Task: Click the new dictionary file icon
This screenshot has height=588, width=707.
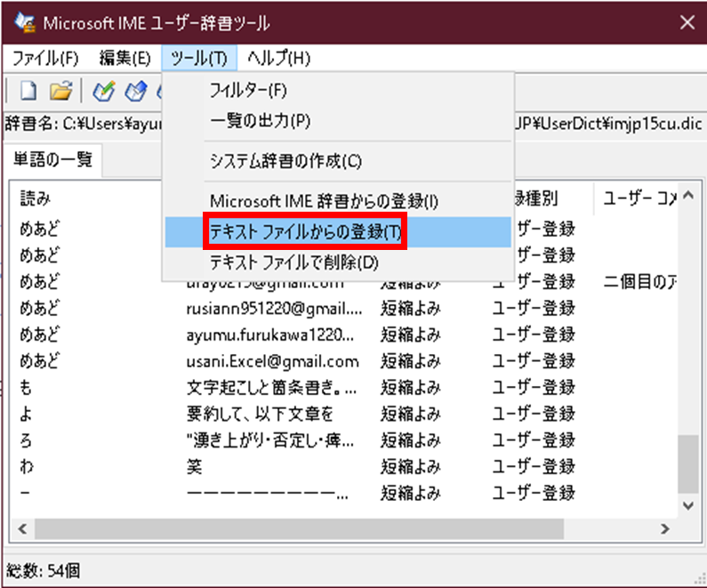Action: click(28, 90)
